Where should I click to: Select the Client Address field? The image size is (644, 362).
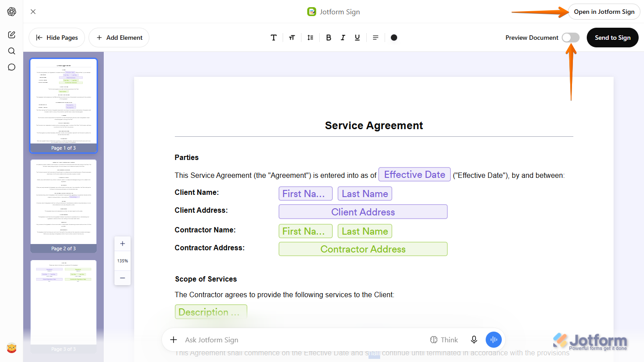363,212
